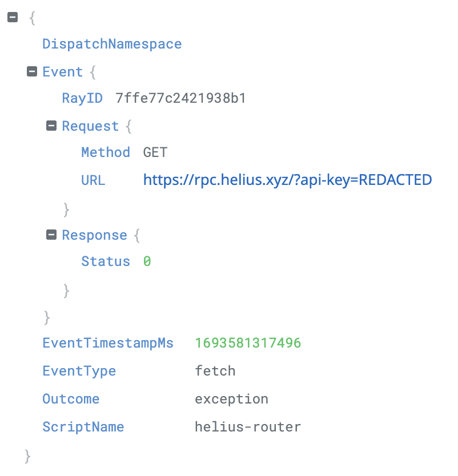The image size is (458, 476).
Task: Select the timestamp value 1693581317496
Action: (248, 343)
